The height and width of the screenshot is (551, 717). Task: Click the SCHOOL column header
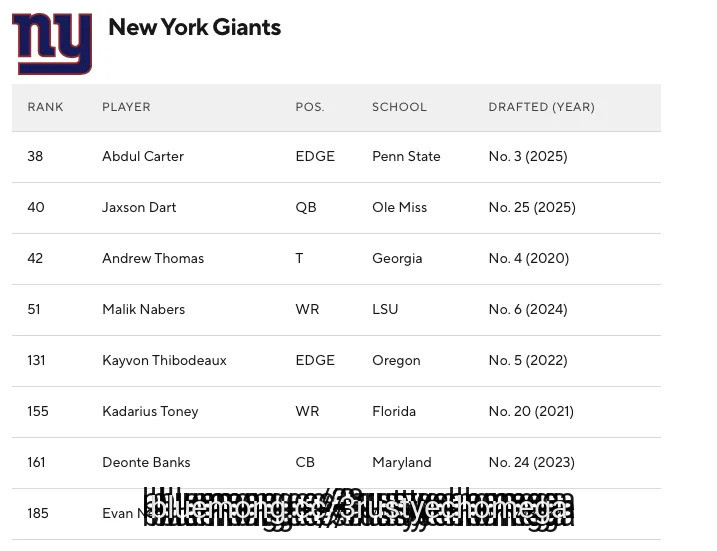click(x=399, y=107)
